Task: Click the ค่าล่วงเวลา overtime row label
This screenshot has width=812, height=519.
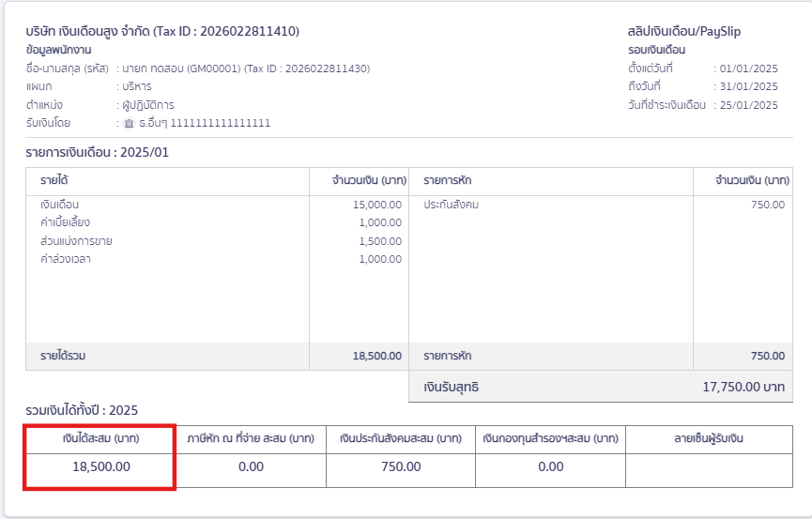Action: 65,259
